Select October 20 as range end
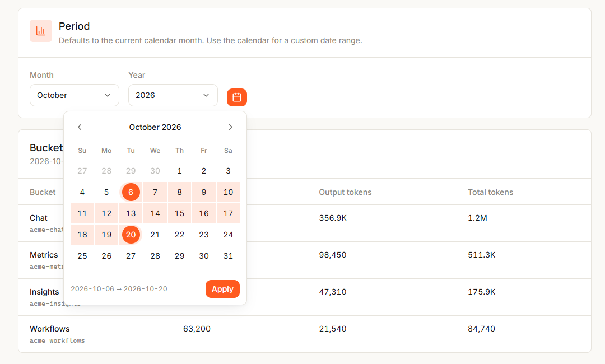 point(131,235)
